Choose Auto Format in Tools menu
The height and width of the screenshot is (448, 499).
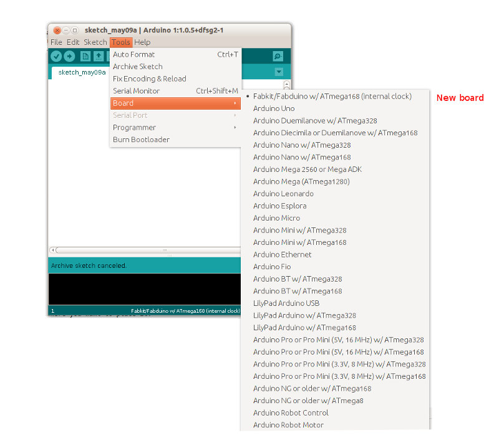click(x=175, y=54)
